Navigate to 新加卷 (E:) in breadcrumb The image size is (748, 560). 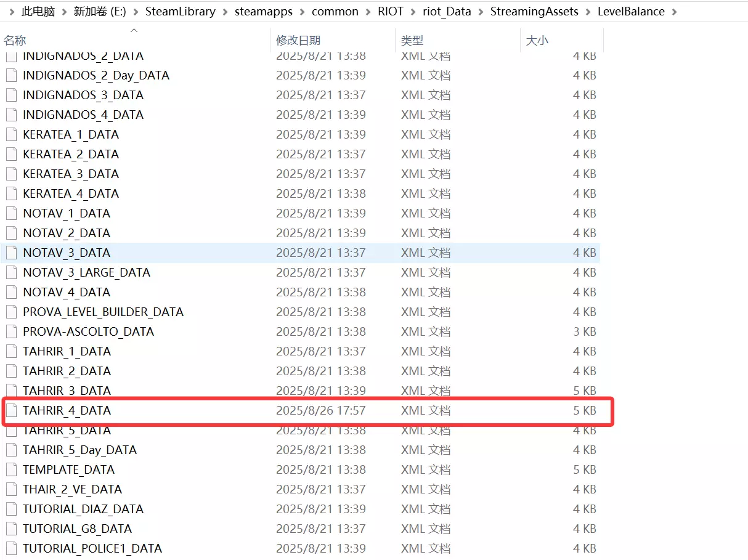(99, 12)
